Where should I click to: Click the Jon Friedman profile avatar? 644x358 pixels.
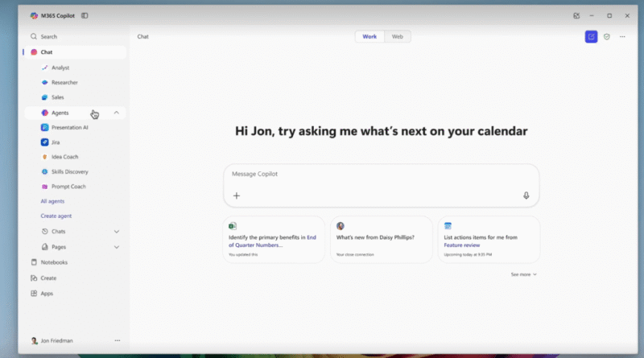[x=34, y=341]
